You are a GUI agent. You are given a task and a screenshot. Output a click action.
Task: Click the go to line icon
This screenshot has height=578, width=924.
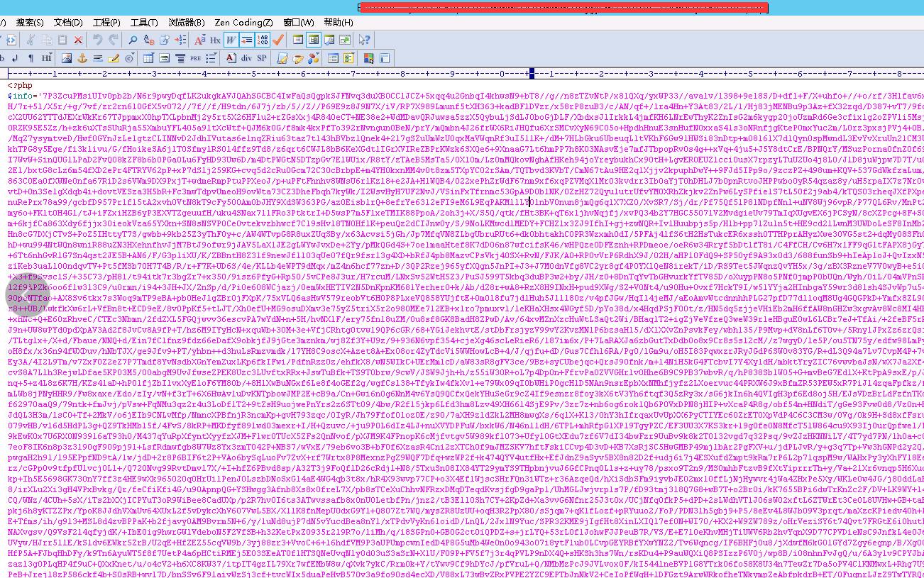click(180, 40)
